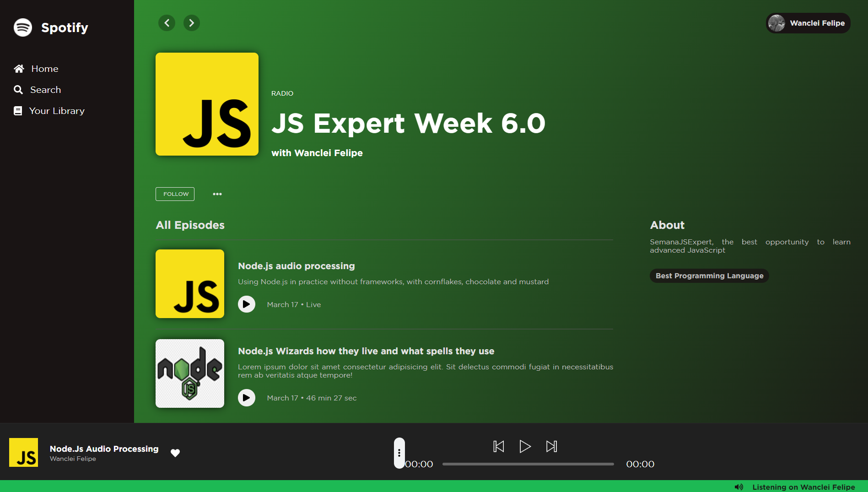Toggle the heart like icon

point(175,453)
